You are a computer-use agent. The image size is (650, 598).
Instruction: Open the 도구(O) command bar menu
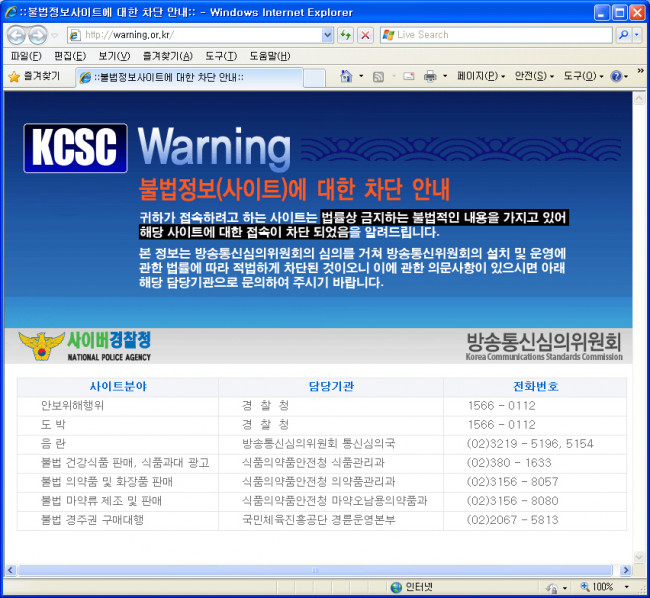[583, 76]
